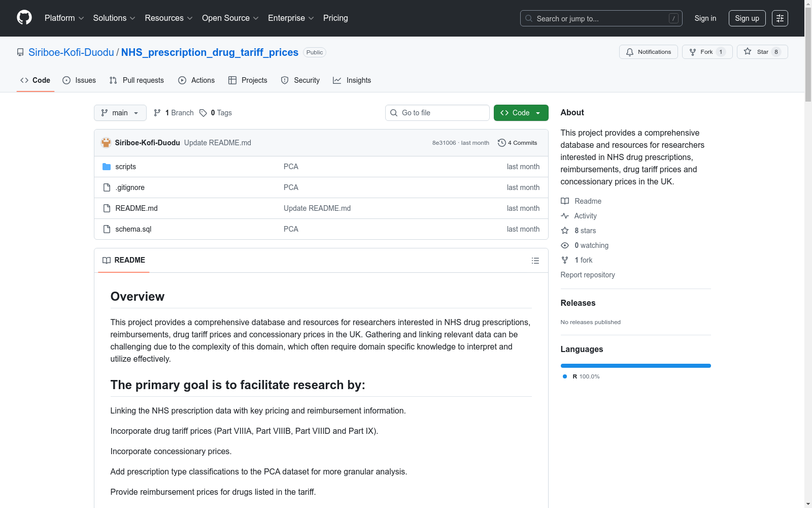
Task: Click the tag icon next to 0 Tags
Action: pyautogui.click(x=203, y=113)
